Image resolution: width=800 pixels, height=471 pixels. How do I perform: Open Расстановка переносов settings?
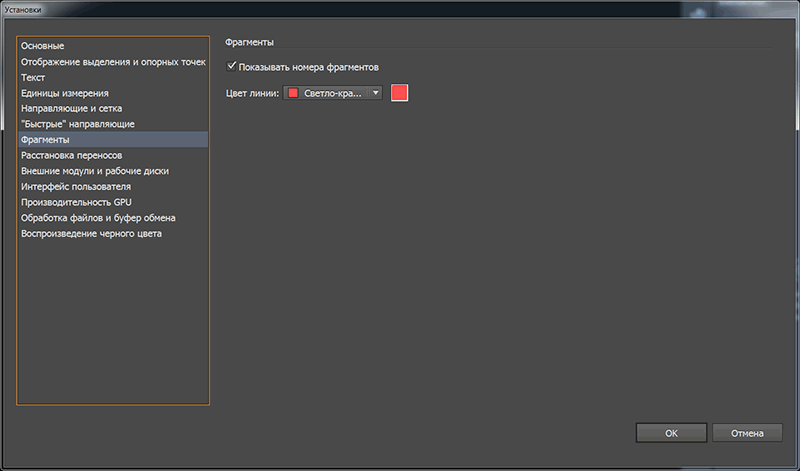tap(71, 156)
